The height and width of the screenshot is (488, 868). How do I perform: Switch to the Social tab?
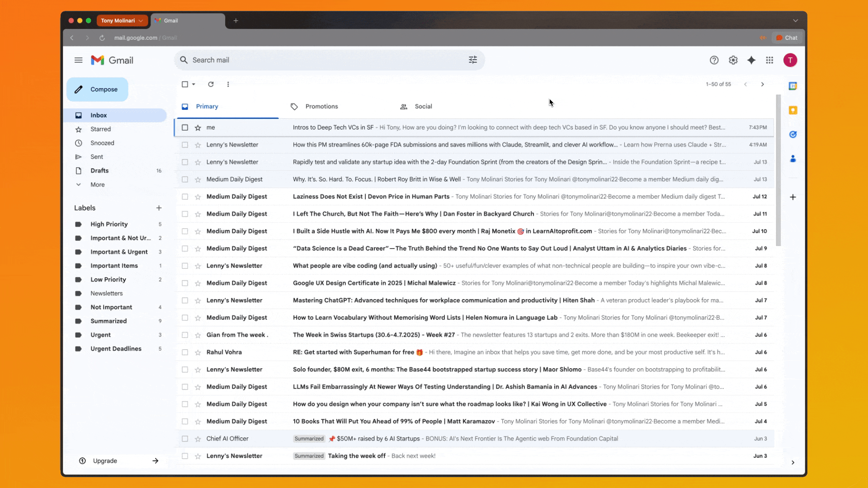[x=423, y=106]
